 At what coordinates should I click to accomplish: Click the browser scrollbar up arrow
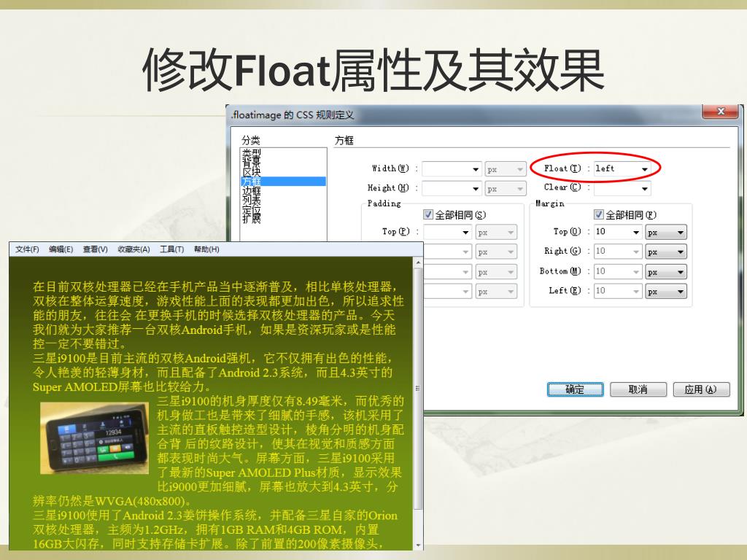pyautogui.click(x=418, y=262)
